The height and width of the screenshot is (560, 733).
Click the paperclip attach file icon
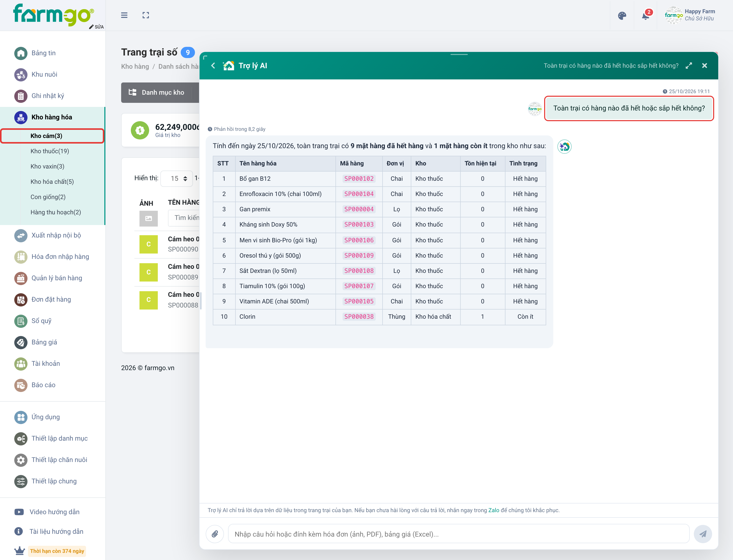coord(215,534)
